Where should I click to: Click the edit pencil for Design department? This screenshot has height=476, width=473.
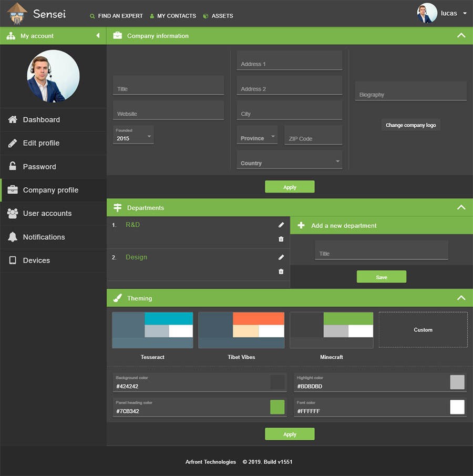click(x=281, y=258)
